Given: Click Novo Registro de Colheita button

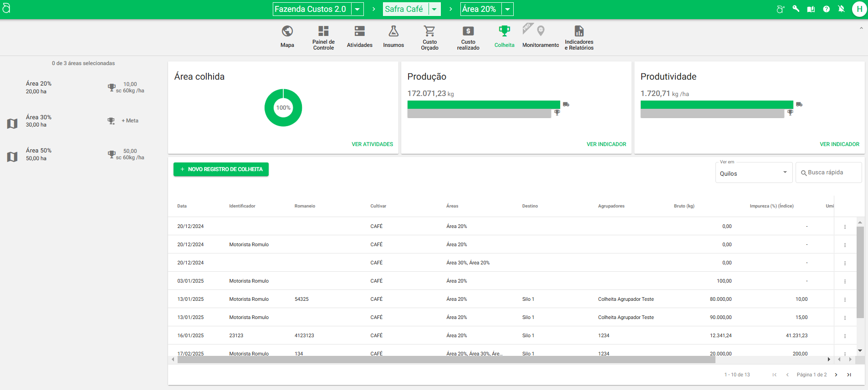Looking at the screenshot, I should pos(221,169).
